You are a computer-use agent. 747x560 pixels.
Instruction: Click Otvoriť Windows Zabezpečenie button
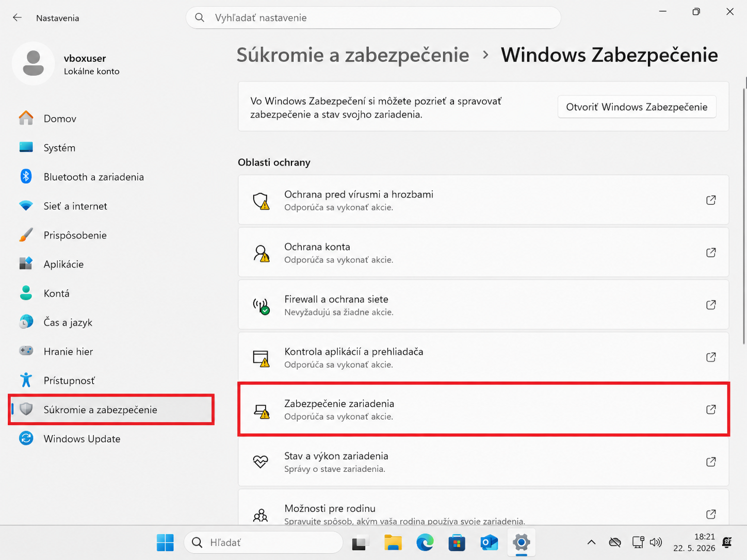[637, 107]
